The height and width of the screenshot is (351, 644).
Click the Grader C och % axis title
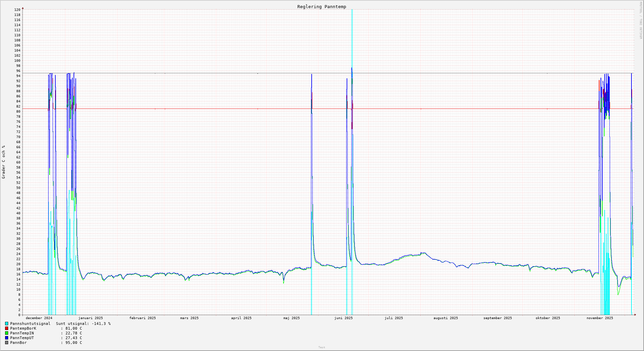click(x=4, y=162)
